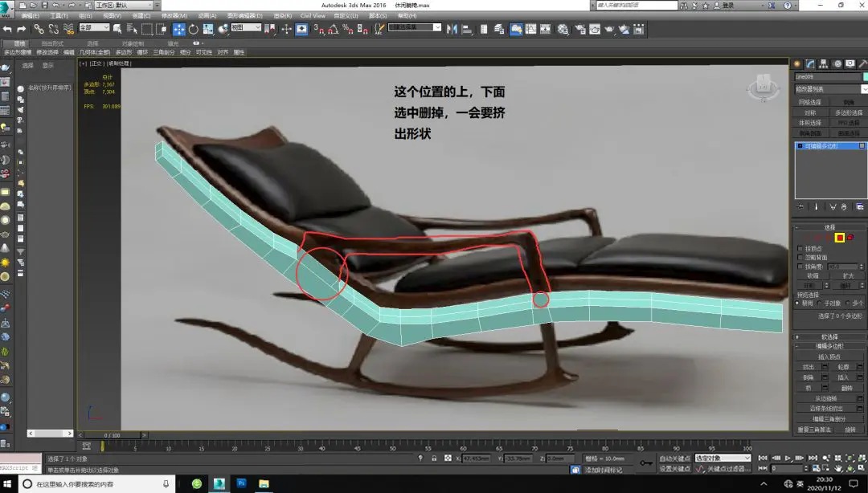Toggle the Angle Snap icon
The image size is (868, 493).
[x=334, y=29]
